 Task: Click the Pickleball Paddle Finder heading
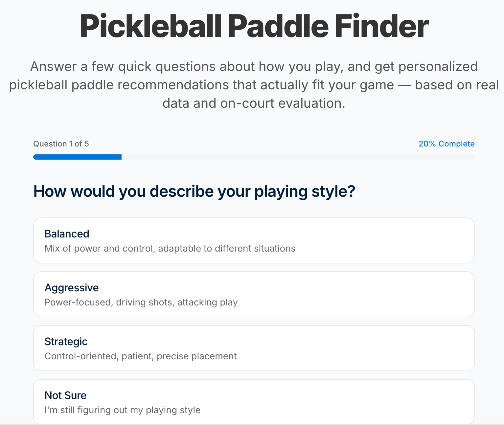pos(254,26)
